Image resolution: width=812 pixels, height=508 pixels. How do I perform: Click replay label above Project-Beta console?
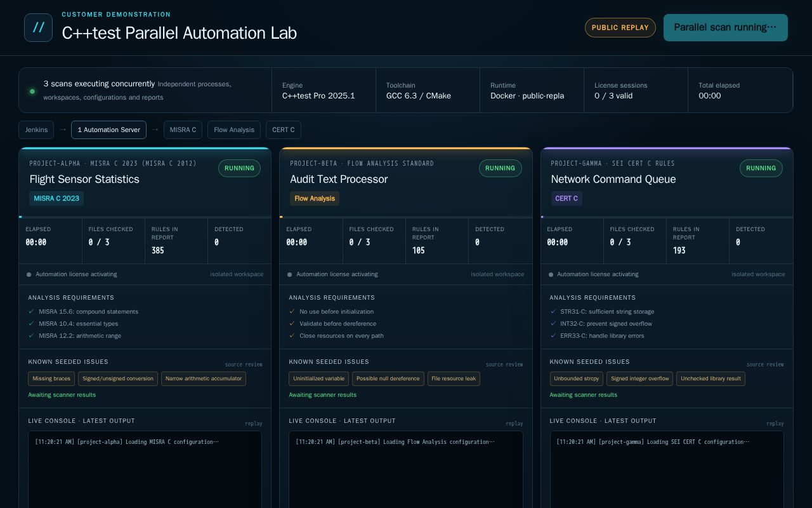(514, 424)
